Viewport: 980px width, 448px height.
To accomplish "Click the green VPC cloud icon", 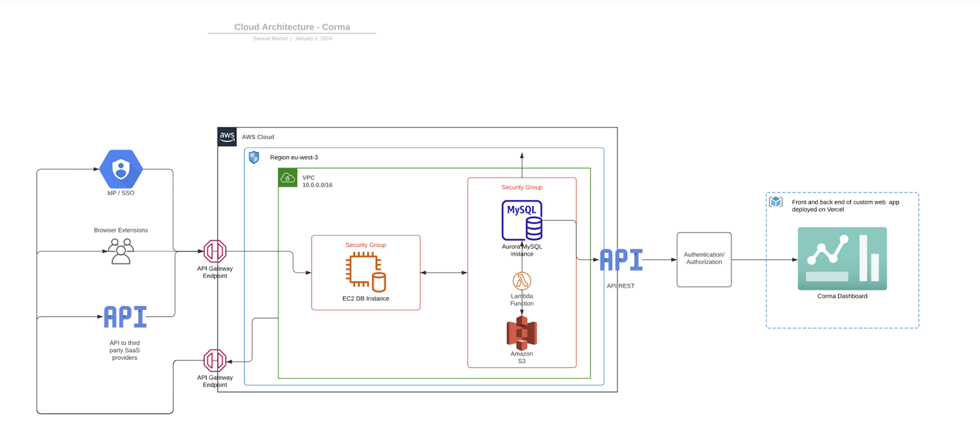I will 288,178.
